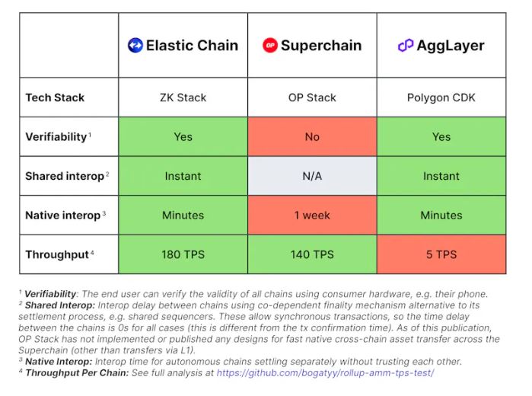Click the "Throughput" row label
This screenshot has height=396, width=532.
(57, 254)
